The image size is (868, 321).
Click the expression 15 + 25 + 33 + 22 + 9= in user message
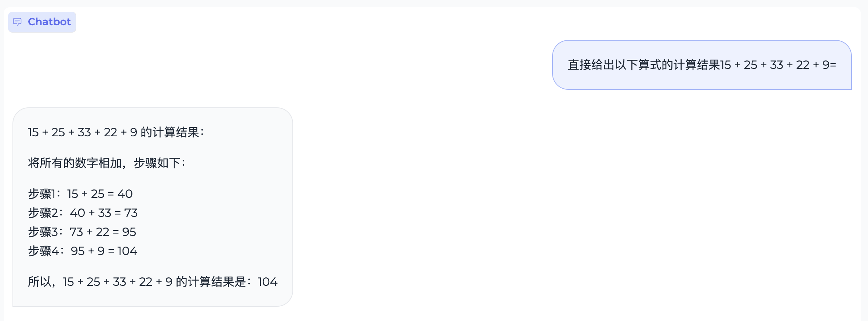[x=778, y=65]
